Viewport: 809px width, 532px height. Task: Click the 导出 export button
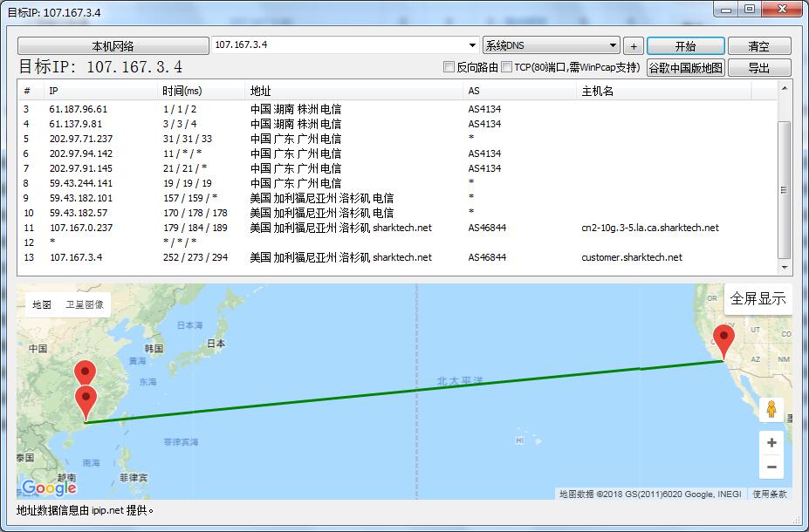tap(758, 67)
